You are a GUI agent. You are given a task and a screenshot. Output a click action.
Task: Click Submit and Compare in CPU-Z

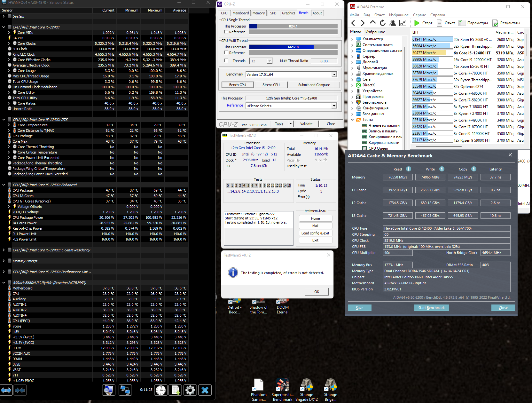[314, 85]
